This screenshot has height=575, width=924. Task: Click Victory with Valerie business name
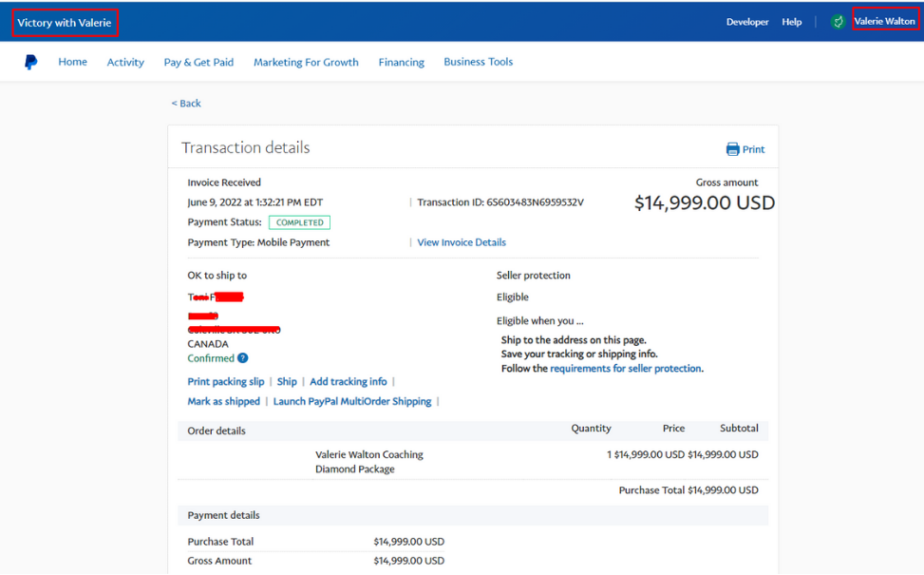pos(65,23)
